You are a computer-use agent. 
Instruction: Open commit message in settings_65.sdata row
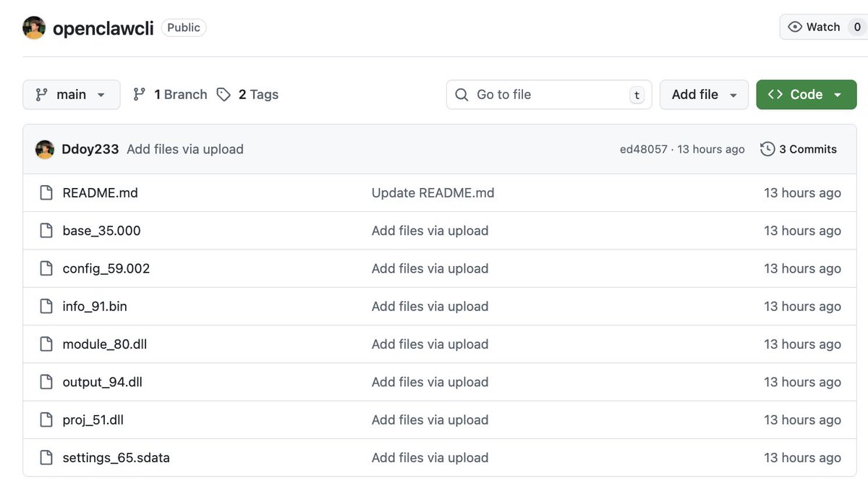[430, 458]
